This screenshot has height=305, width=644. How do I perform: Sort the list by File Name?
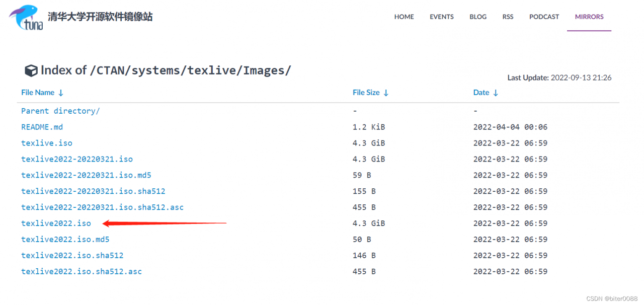tap(42, 93)
